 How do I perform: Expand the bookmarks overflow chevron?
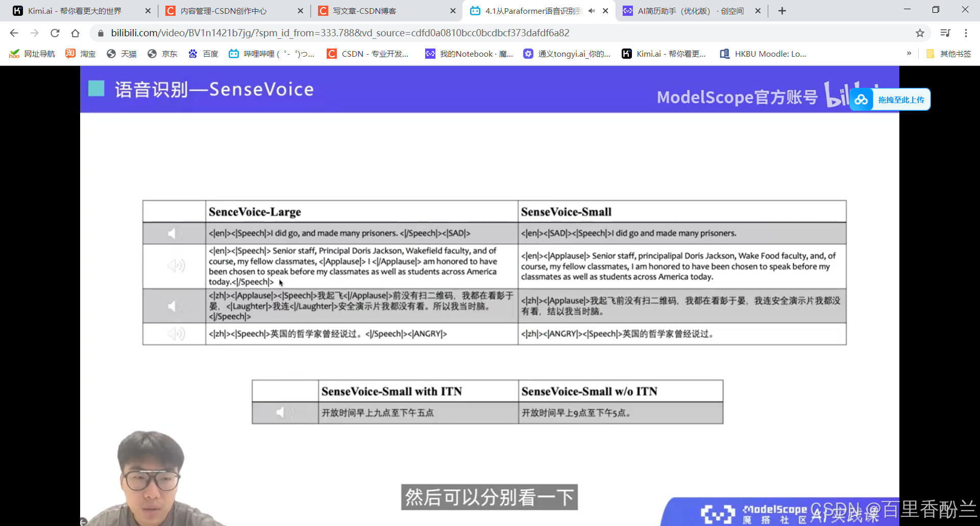click(909, 54)
